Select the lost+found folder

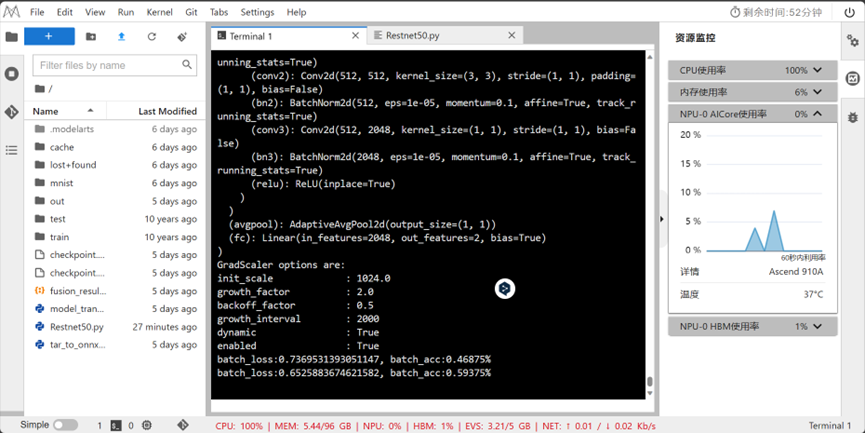(115, 165)
